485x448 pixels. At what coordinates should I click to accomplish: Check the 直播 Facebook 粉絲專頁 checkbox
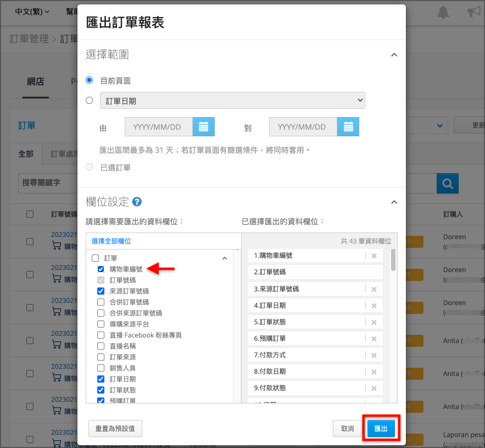pos(101,335)
